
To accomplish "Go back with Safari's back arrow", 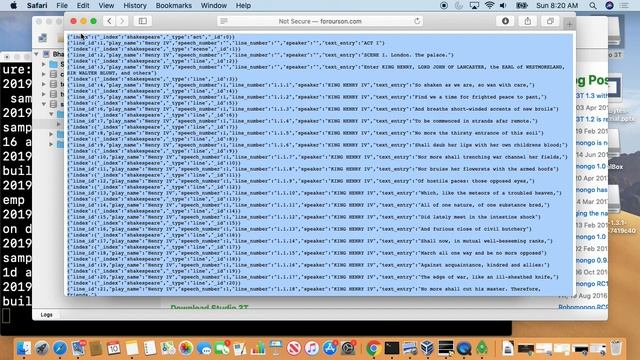I will click(109, 21).
